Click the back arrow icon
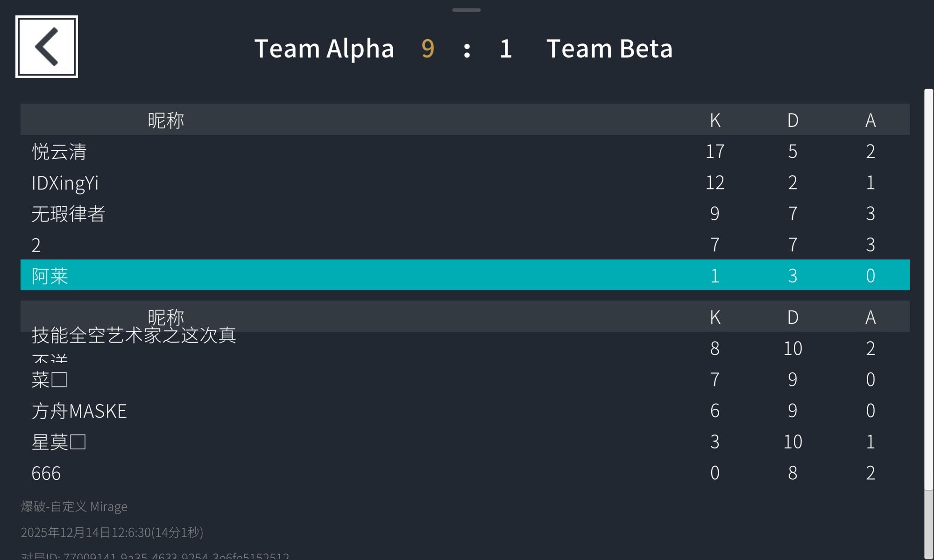This screenshot has width=934, height=560. point(47,47)
